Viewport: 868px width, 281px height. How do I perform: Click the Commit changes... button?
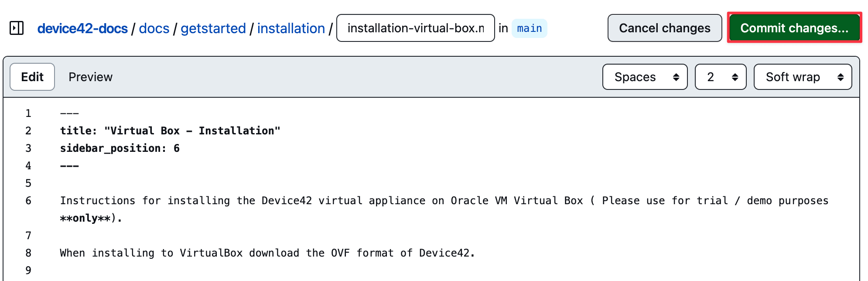click(x=794, y=28)
